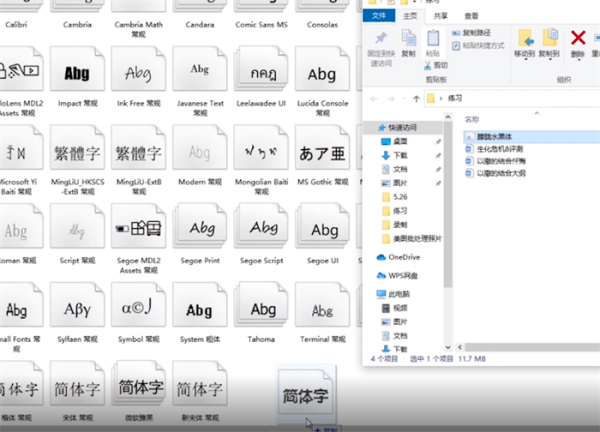Open the Leelawadee UI font family
The image size is (600, 432).
[261, 69]
